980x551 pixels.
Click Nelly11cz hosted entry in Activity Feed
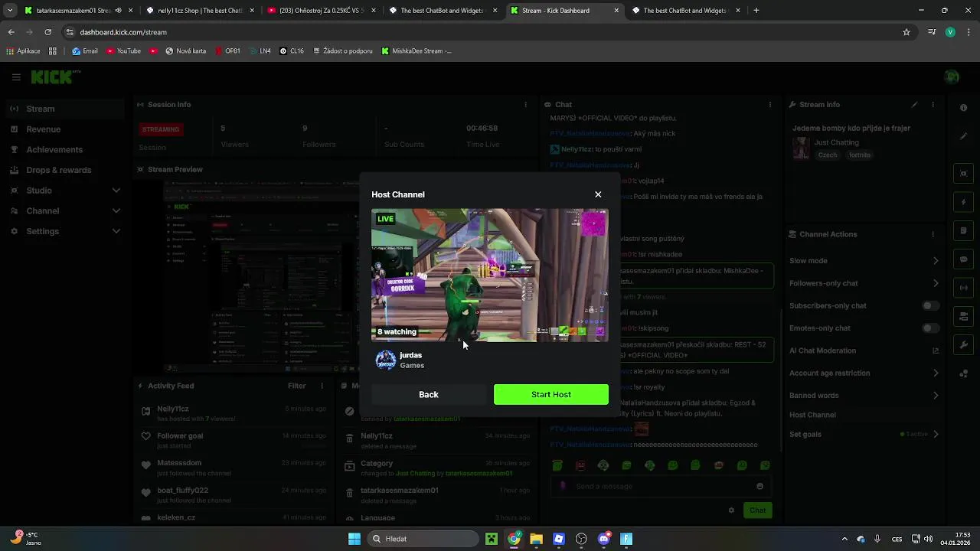pos(234,413)
